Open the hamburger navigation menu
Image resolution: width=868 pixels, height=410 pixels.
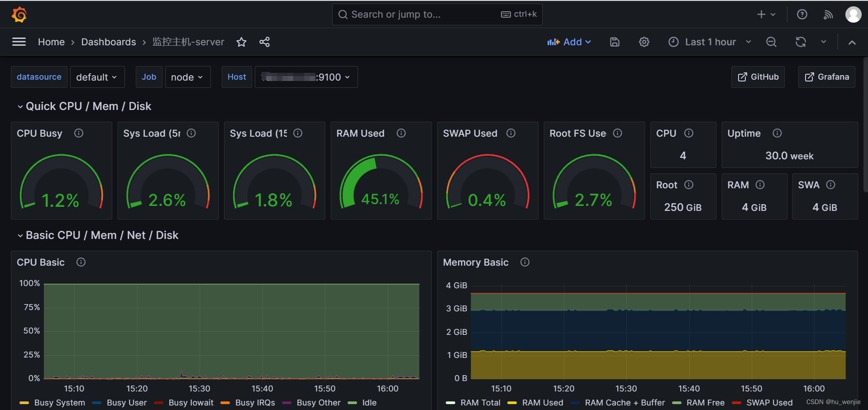coord(19,42)
